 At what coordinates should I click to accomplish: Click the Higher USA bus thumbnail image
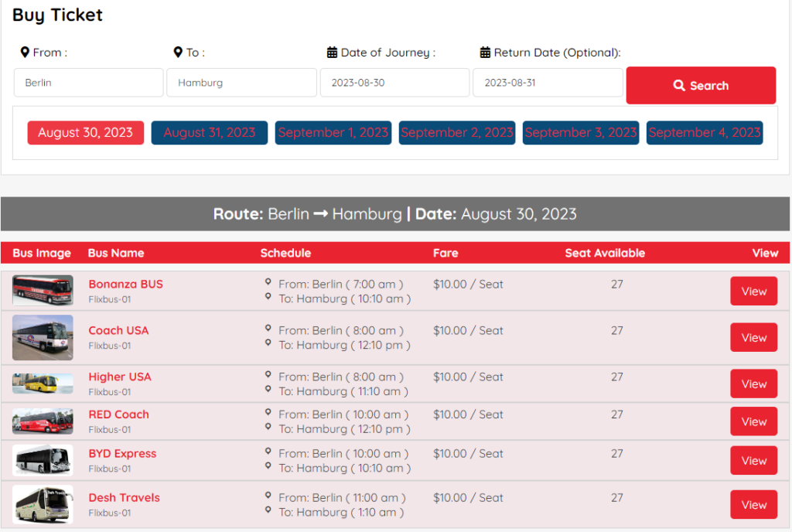tap(43, 384)
